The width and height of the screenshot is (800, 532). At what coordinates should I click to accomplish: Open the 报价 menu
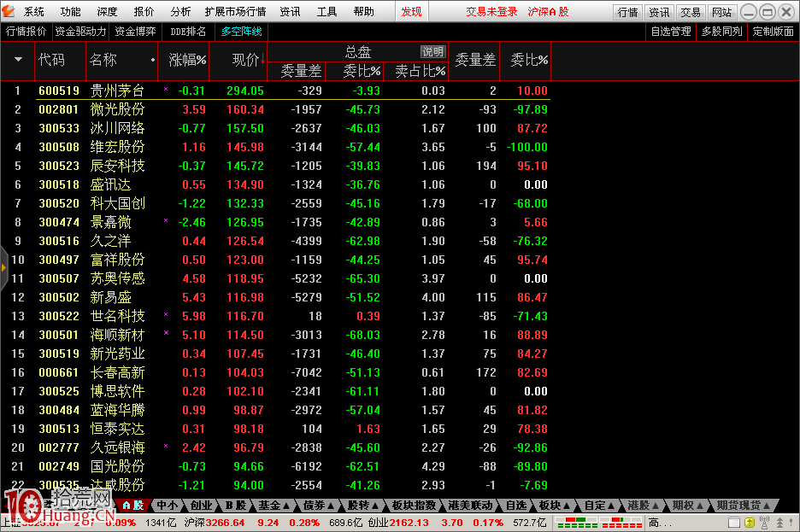point(144,11)
